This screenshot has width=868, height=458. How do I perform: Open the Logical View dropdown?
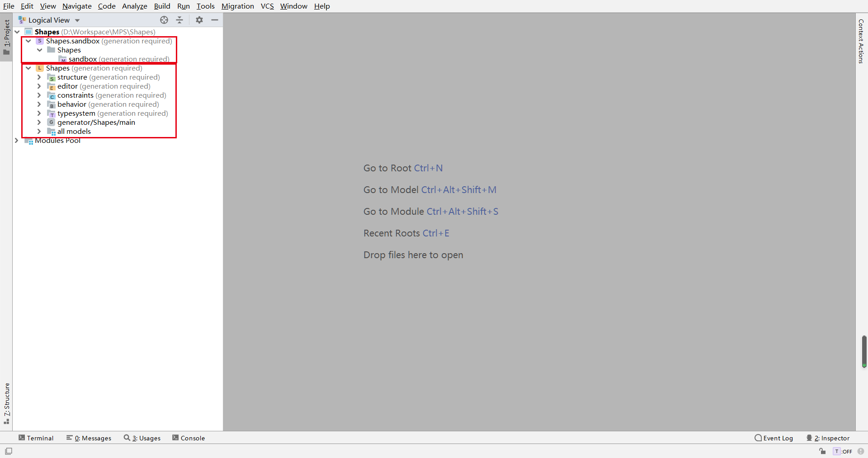(x=77, y=20)
